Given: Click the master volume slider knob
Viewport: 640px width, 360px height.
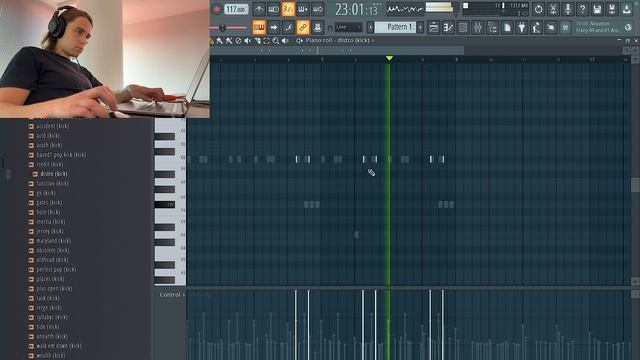Looking at the screenshot, I should [222, 28].
